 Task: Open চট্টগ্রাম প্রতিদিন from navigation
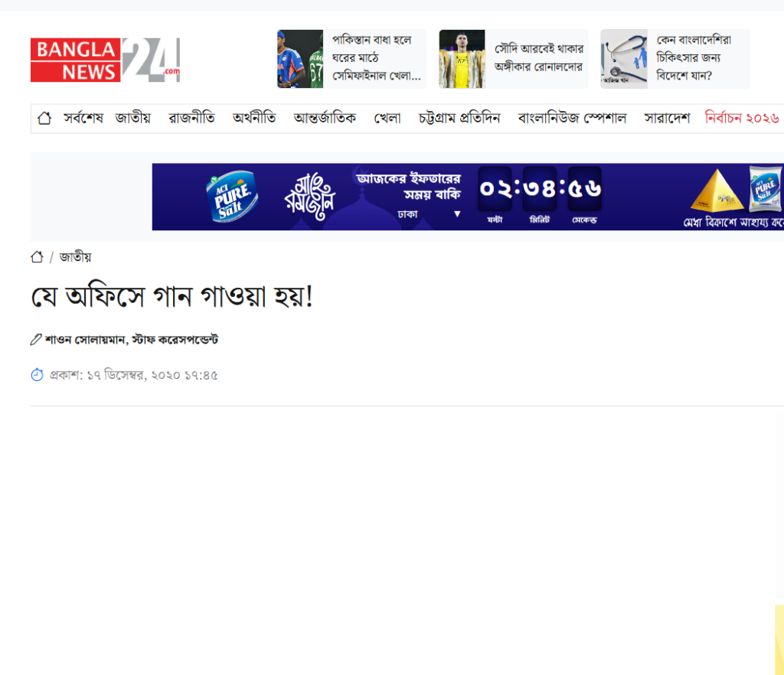point(459,118)
